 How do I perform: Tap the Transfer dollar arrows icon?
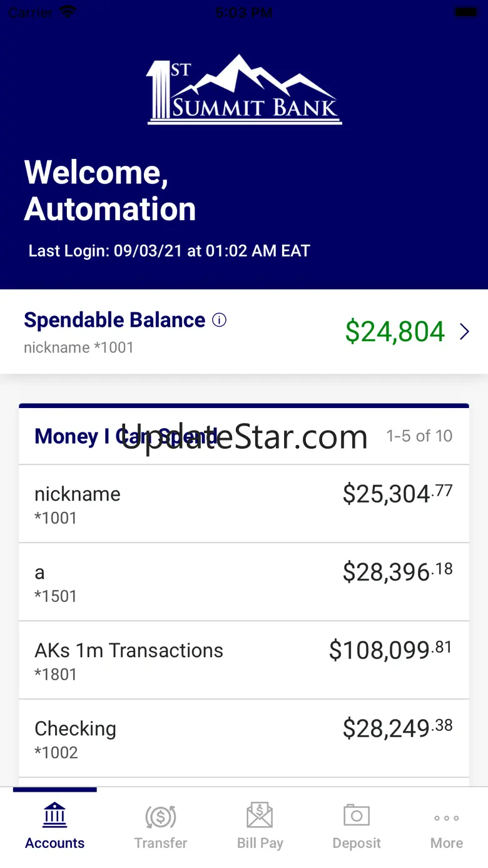161,816
